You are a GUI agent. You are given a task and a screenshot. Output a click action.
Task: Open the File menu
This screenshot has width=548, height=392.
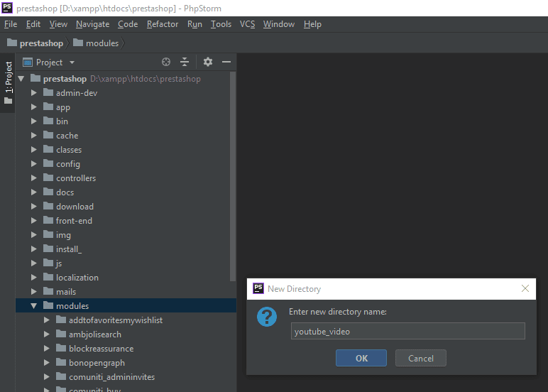[11, 24]
